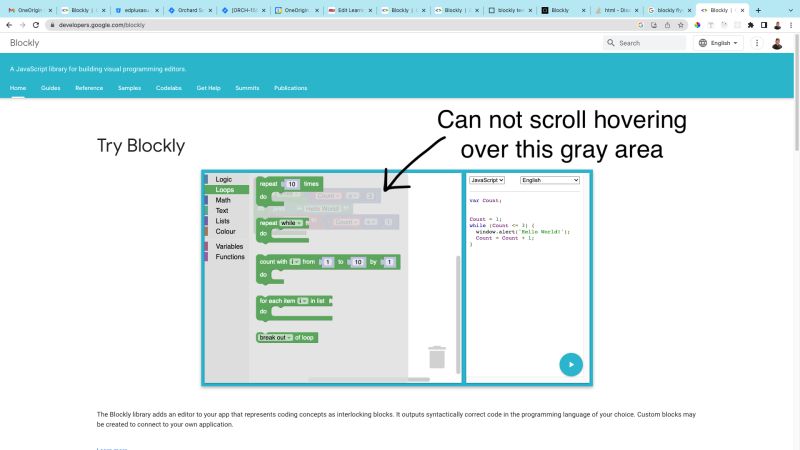Click the Chrome profile avatar in the toolbar
Image resolution: width=800 pixels, height=450 pixels.
click(778, 25)
